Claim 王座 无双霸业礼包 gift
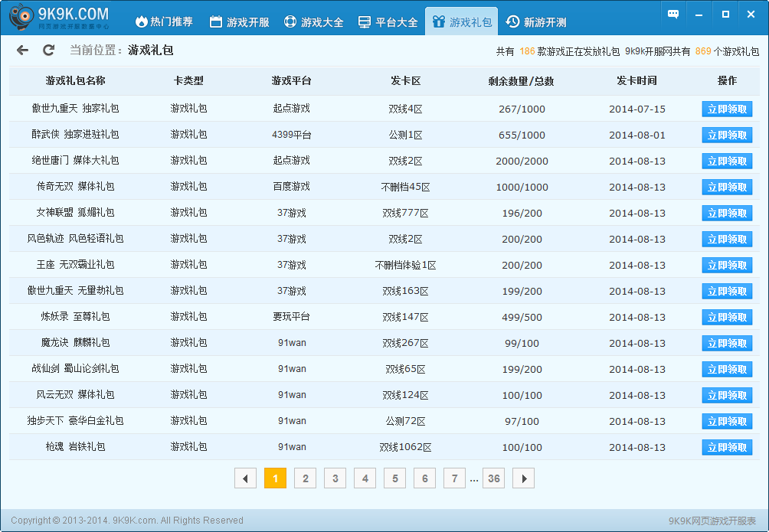 [x=727, y=265]
